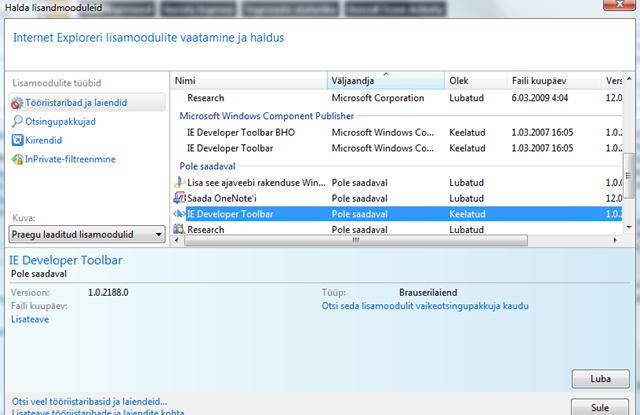Click the InPrivate-filtreerimine icon

point(17,159)
